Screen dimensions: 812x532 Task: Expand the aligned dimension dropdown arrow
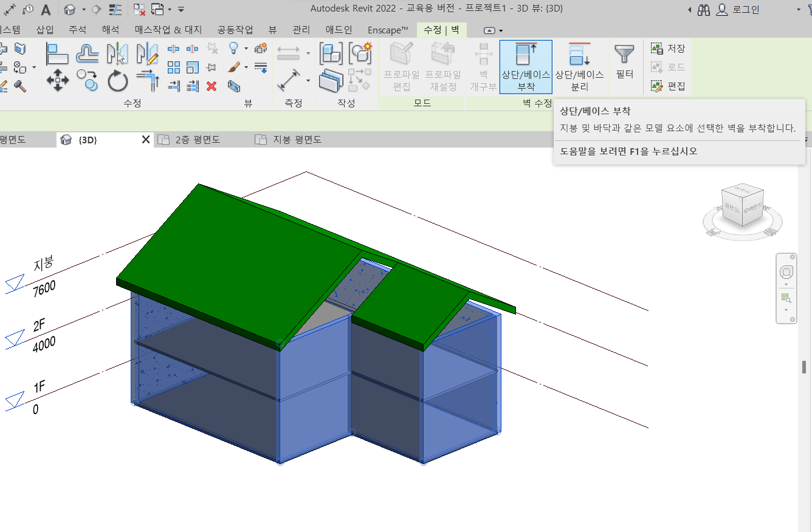308,53
